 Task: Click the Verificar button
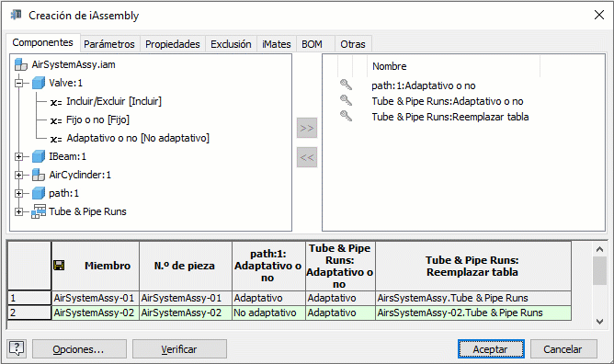pyautogui.click(x=179, y=348)
